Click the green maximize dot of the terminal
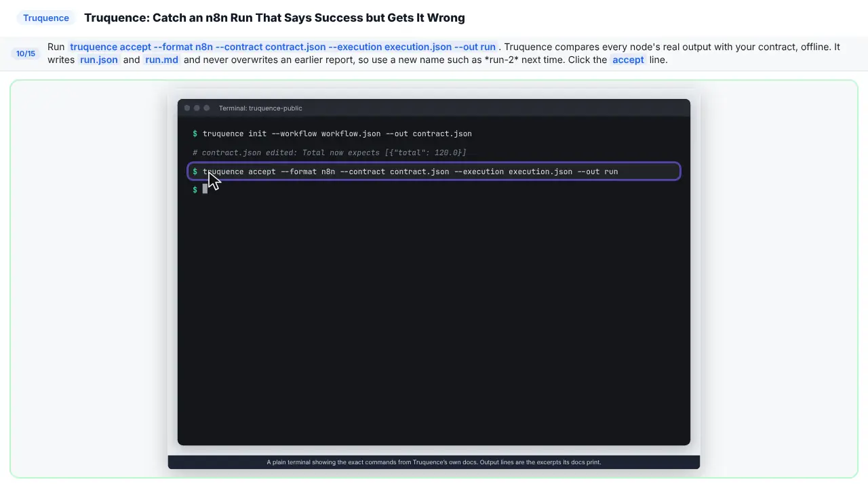The image size is (868, 488). point(207,108)
